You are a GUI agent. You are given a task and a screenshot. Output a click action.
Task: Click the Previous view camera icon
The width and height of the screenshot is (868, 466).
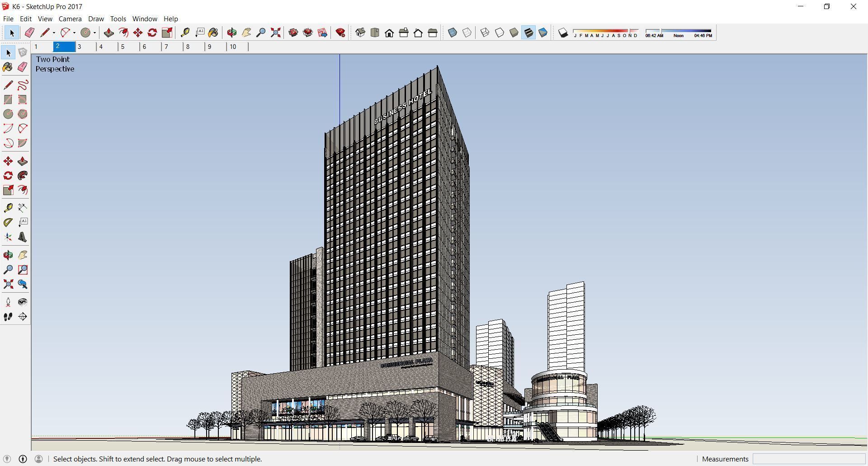click(23, 284)
